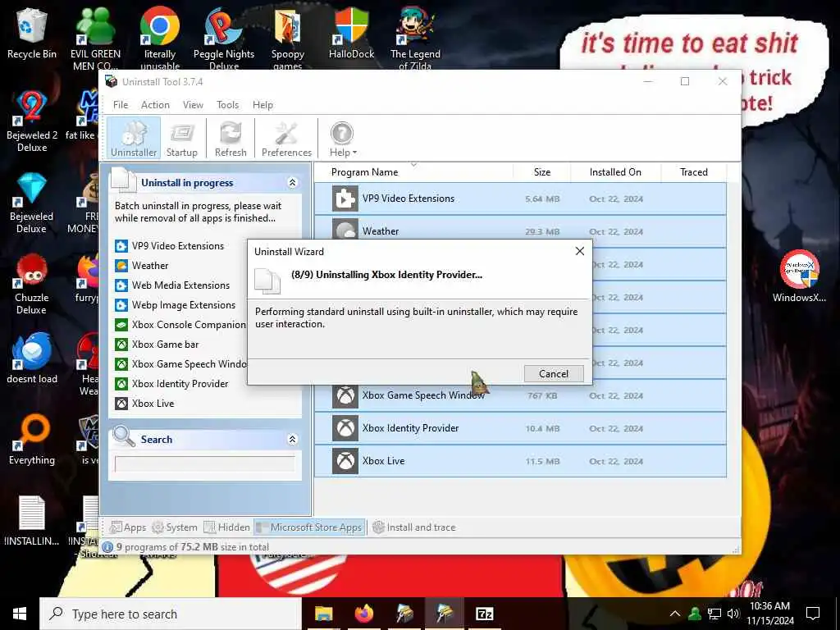Click Web Media Extensions in sidebar queue
Image resolution: width=840 pixels, height=630 pixels.
(172, 285)
